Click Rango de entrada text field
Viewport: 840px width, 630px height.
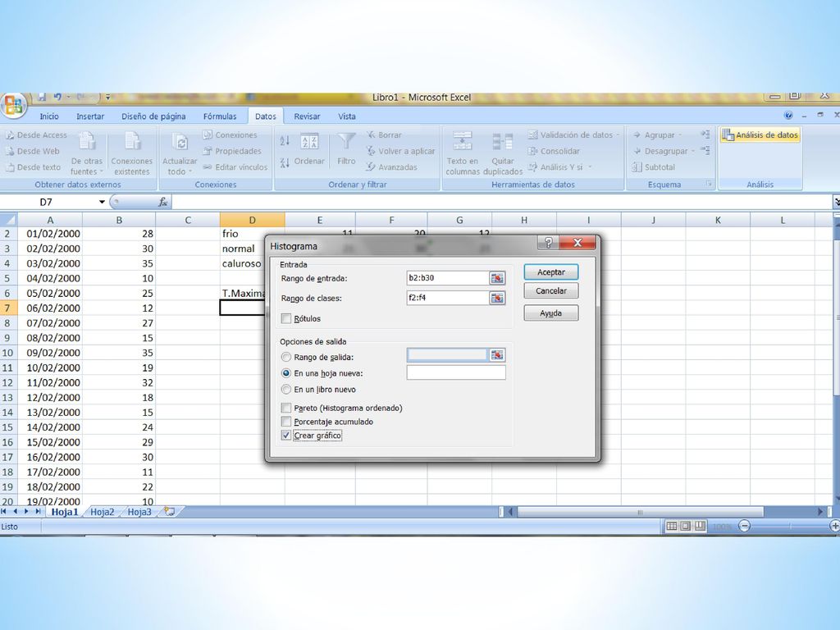(447, 278)
